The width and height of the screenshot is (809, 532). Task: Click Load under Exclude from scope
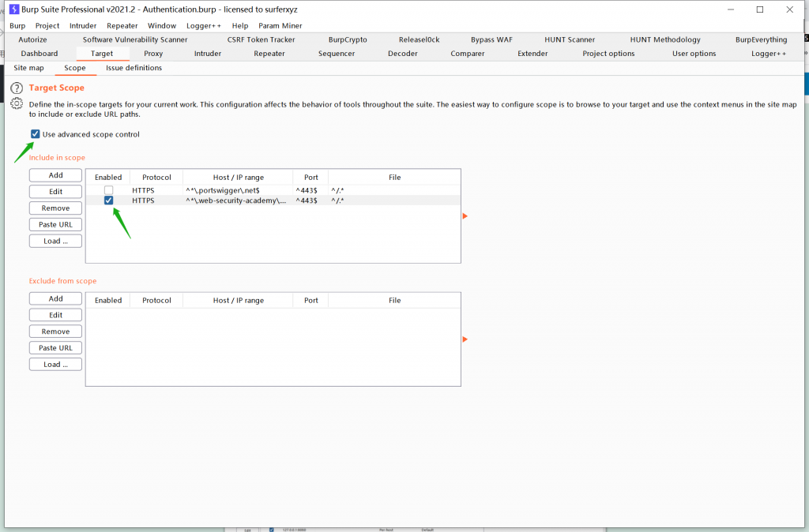(56, 365)
